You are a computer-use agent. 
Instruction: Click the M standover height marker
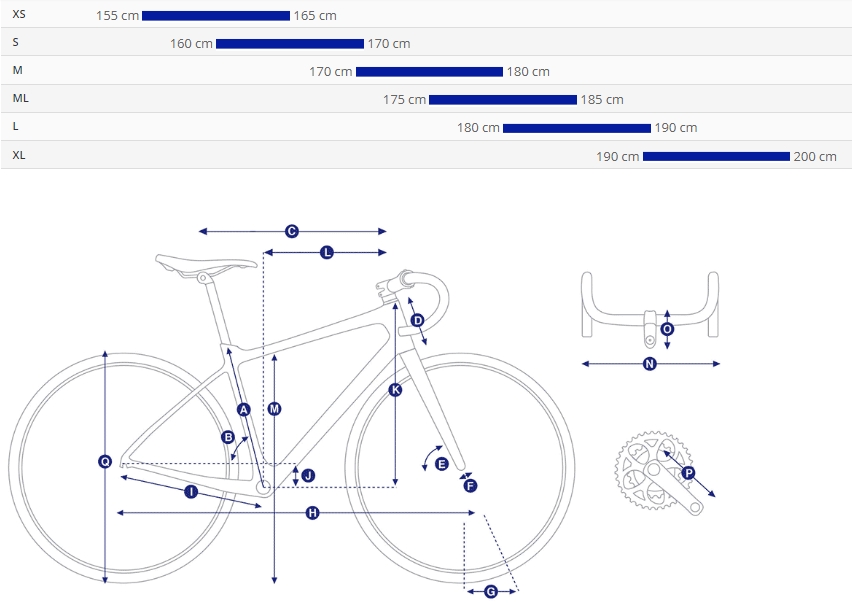click(274, 409)
